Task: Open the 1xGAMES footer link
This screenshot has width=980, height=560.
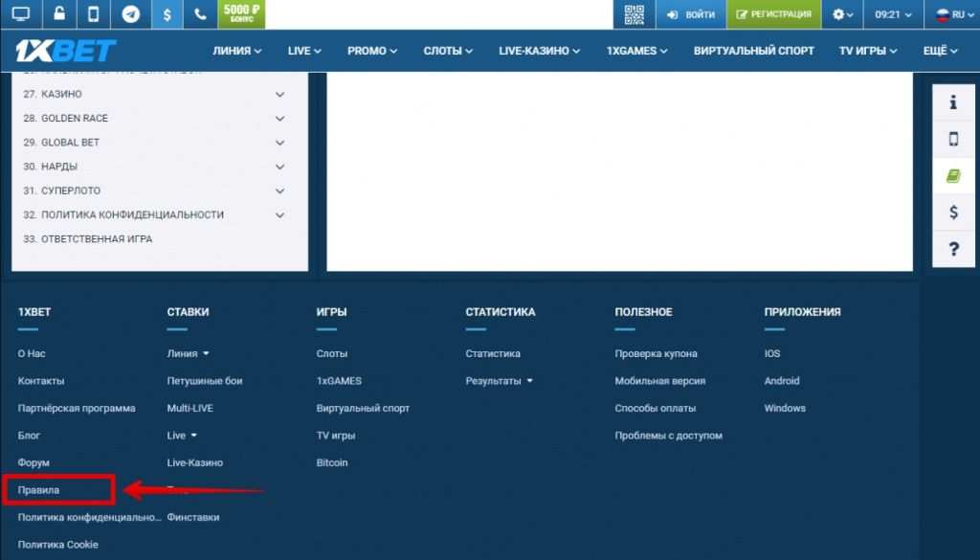Action: [339, 381]
